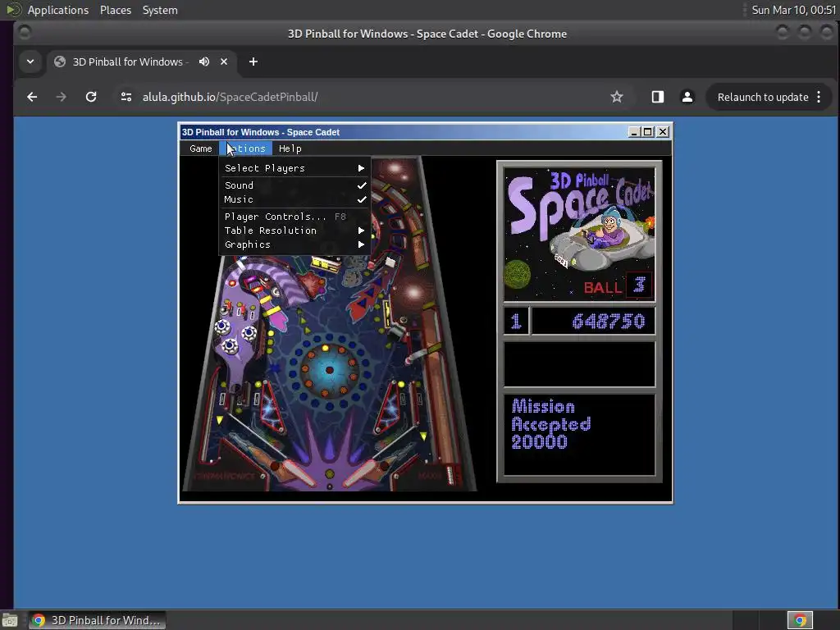
Task: Disable the Music option
Action: (240, 199)
